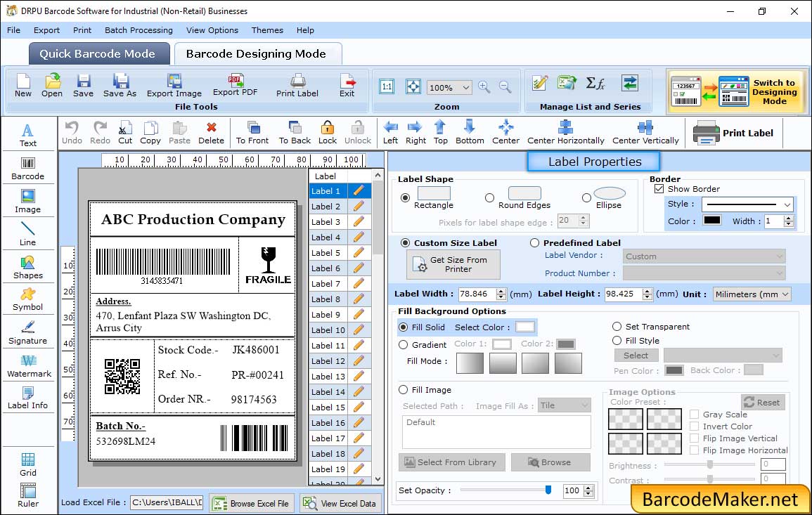Image resolution: width=812 pixels, height=515 pixels.
Task: Choose Predefined Label option
Action: 534,243
